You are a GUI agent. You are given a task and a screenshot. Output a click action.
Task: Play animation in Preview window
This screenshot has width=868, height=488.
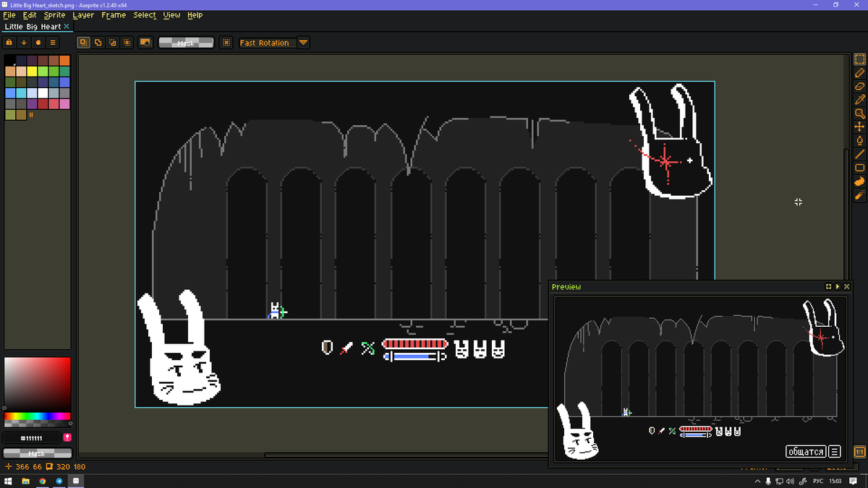pyautogui.click(x=838, y=287)
